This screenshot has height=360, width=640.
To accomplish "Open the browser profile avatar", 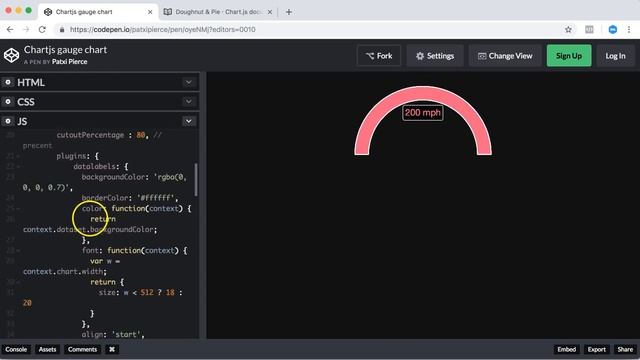I will tap(613, 29).
